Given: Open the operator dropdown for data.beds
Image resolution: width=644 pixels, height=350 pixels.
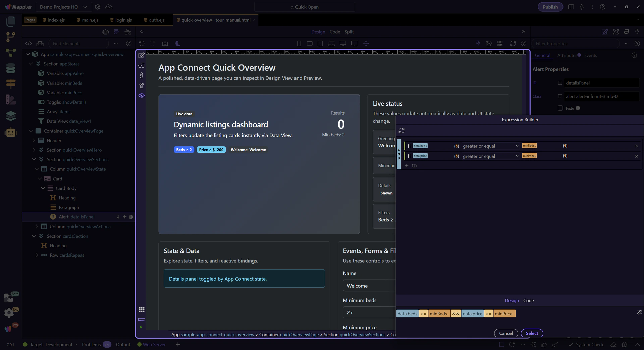Looking at the screenshot, I should coord(490,146).
